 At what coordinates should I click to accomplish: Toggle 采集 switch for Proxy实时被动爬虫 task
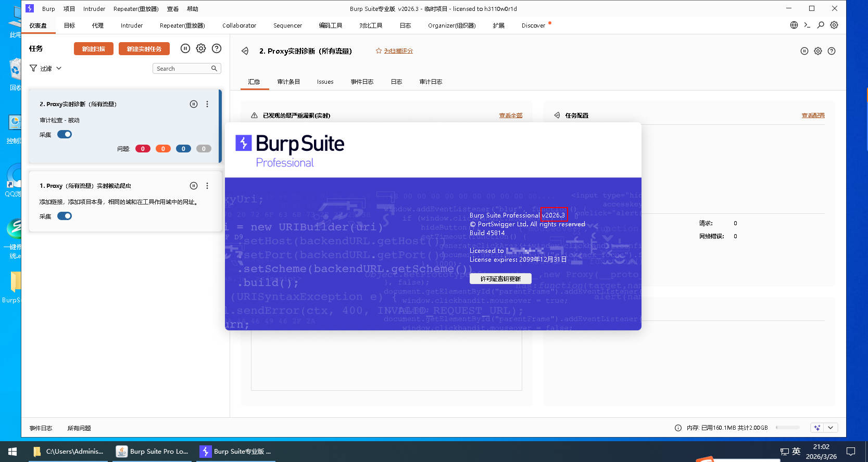pyautogui.click(x=65, y=216)
